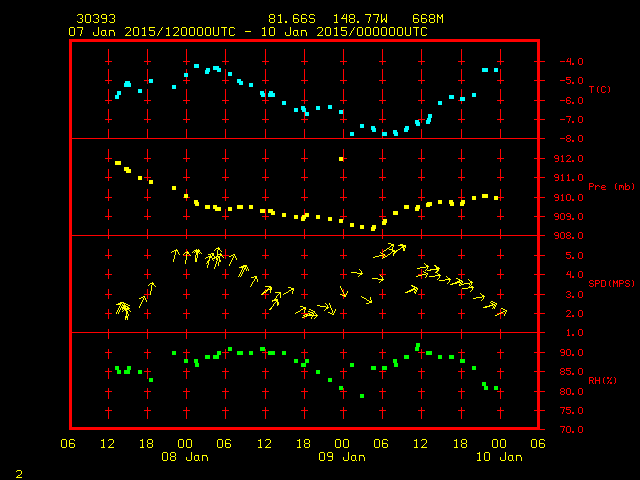
Task: Click the -4.0 temperature tick label
Action: (x=571, y=62)
